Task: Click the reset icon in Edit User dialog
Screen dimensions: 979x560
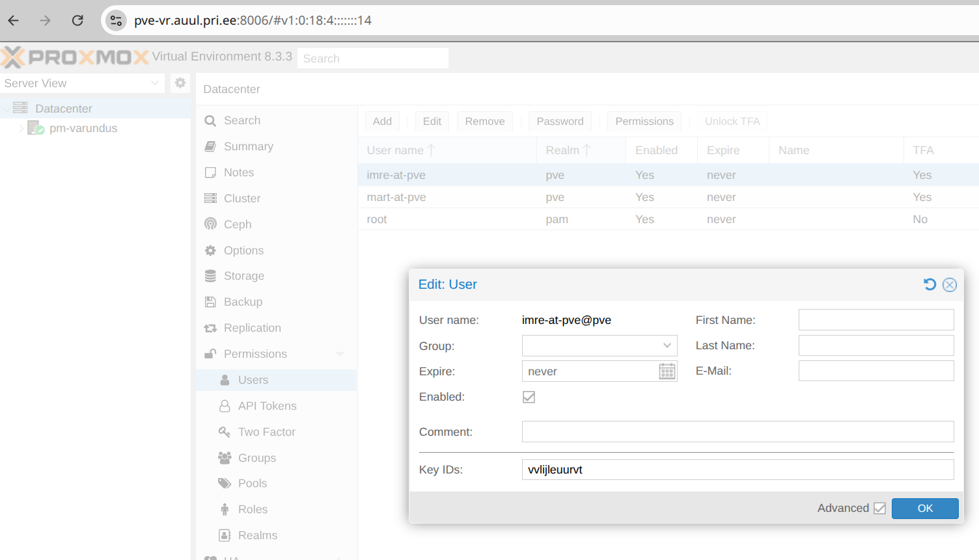Action: pyautogui.click(x=930, y=284)
